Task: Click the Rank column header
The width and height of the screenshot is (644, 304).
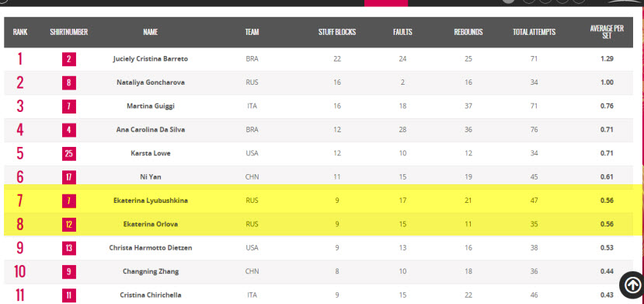Action: (20, 32)
